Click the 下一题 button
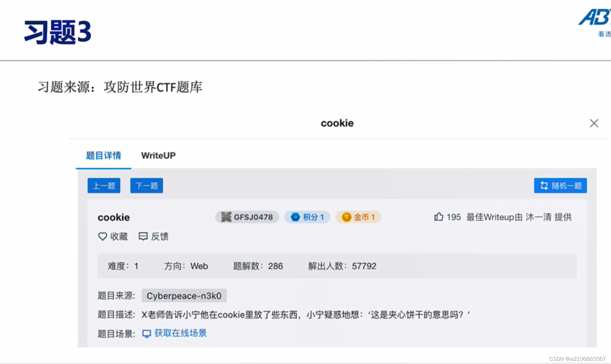 click(x=146, y=185)
